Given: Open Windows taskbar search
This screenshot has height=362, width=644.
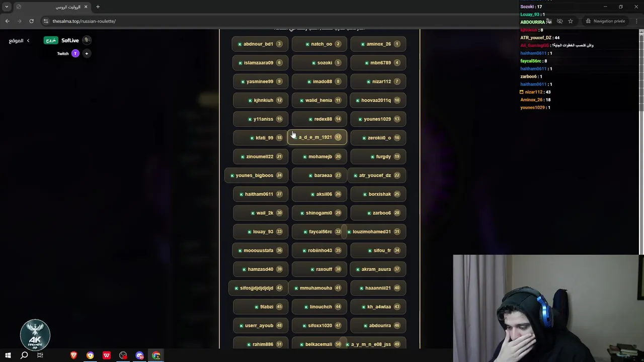Looking at the screenshot, I should 24,355.
